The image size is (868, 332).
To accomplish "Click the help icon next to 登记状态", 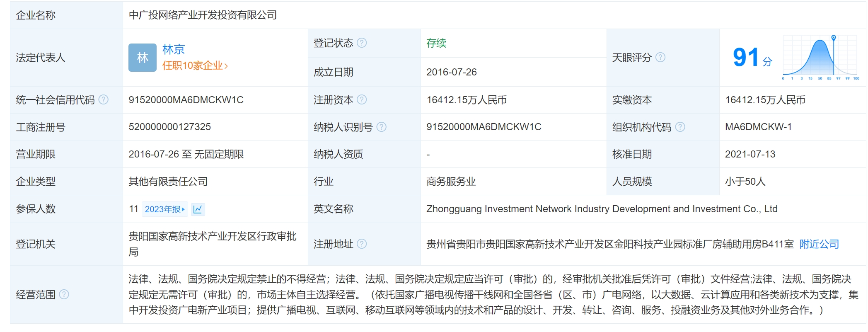I will point(362,43).
